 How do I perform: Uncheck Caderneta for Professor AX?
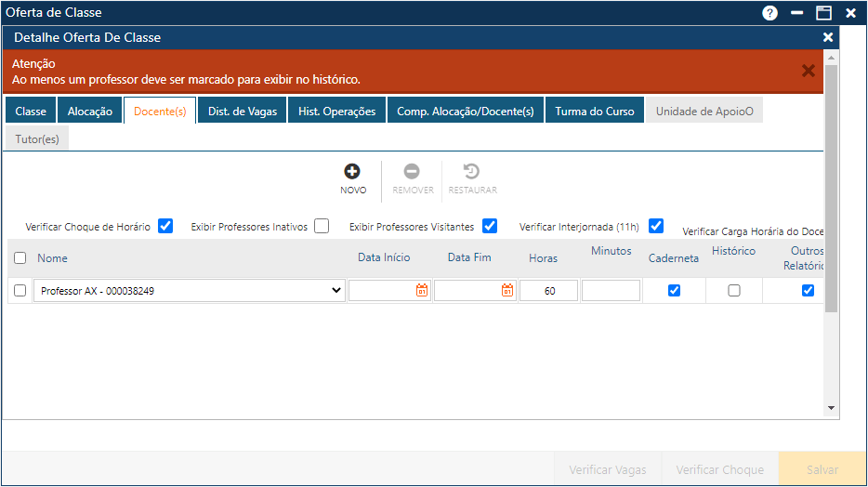675,291
